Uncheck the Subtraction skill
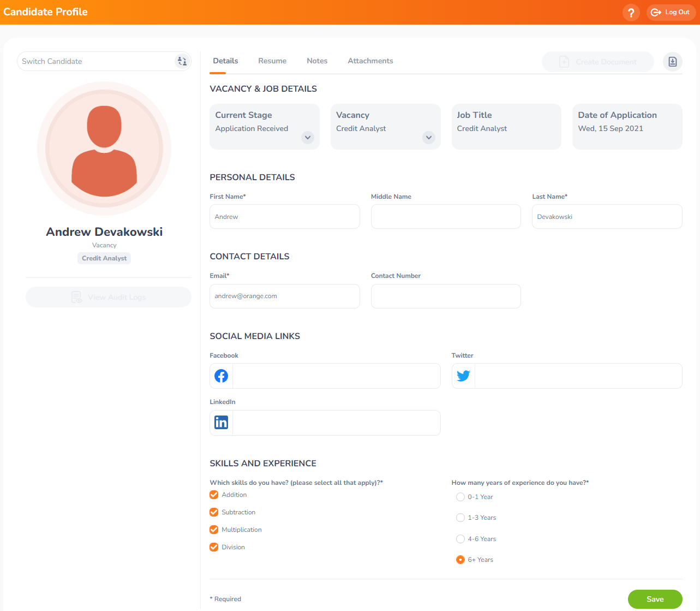Screen dimensions: 700x611 pyautogui.click(x=213, y=512)
